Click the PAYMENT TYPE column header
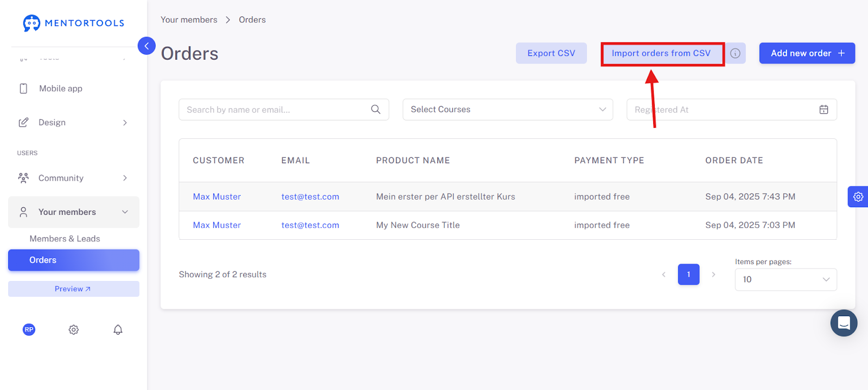The width and height of the screenshot is (868, 390). tap(609, 161)
